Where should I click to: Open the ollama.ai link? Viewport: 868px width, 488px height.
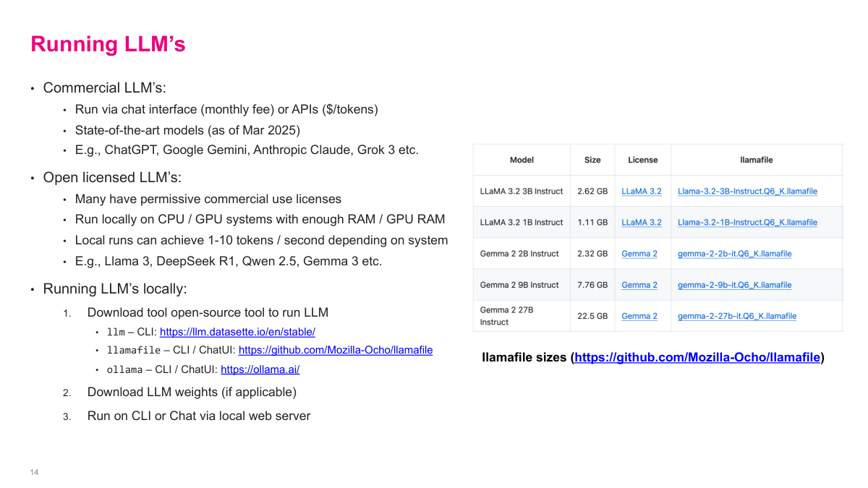coord(260,369)
